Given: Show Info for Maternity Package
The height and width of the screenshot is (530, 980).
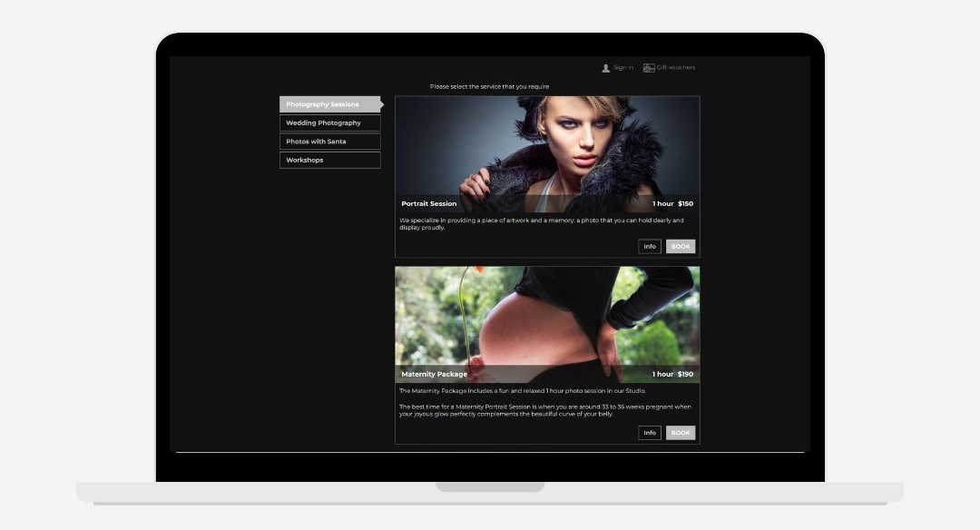Looking at the screenshot, I should (650, 433).
